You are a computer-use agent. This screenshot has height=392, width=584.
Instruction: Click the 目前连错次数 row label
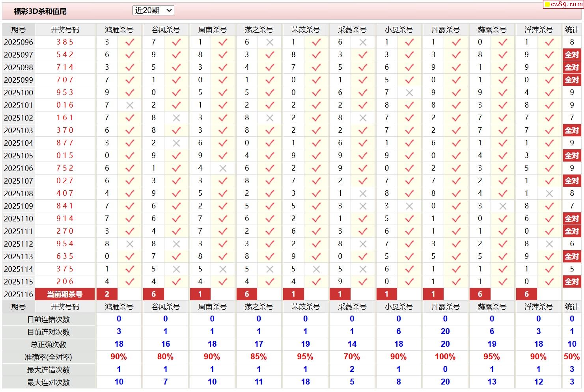coord(49,320)
